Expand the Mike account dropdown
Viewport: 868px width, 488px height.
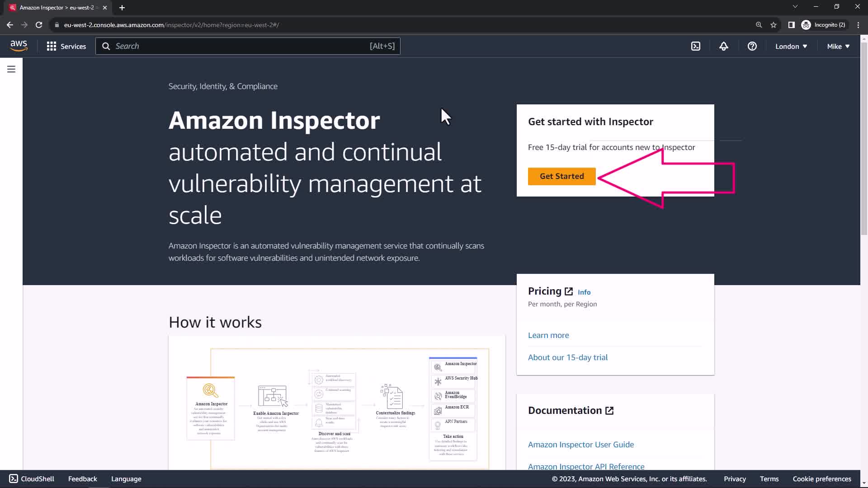coord(838,46)
